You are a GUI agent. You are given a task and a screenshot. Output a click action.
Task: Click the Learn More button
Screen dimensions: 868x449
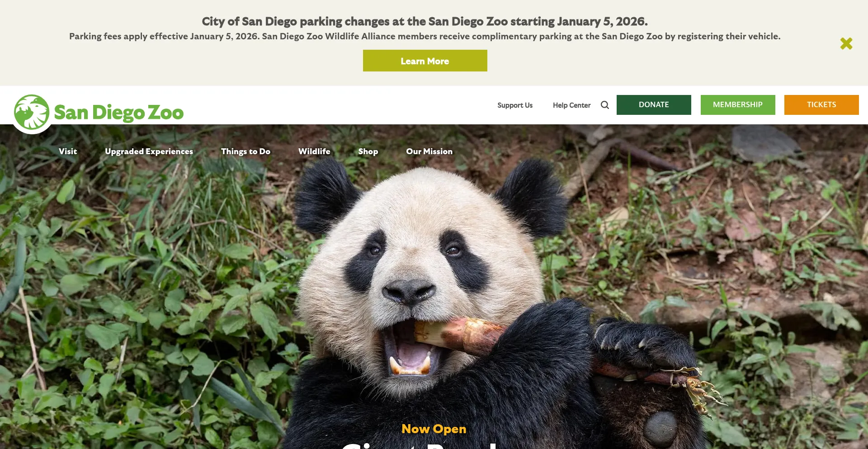[425, 61]
